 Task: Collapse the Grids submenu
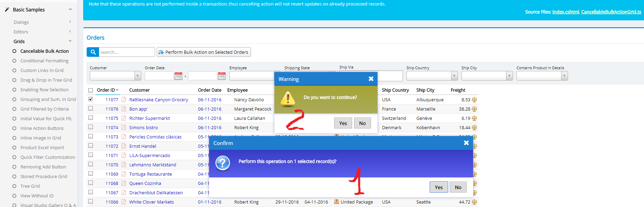click(x=70, y=41)
